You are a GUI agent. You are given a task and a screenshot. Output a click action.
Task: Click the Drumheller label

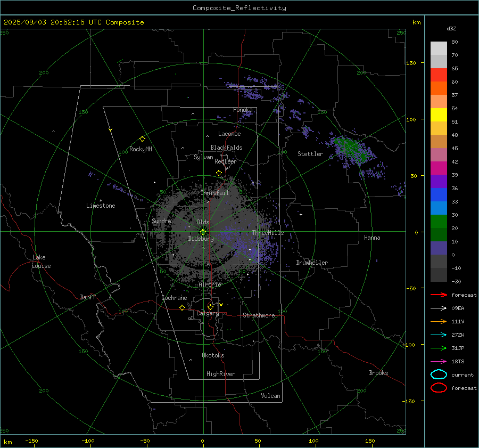click(x=312, y=263)
